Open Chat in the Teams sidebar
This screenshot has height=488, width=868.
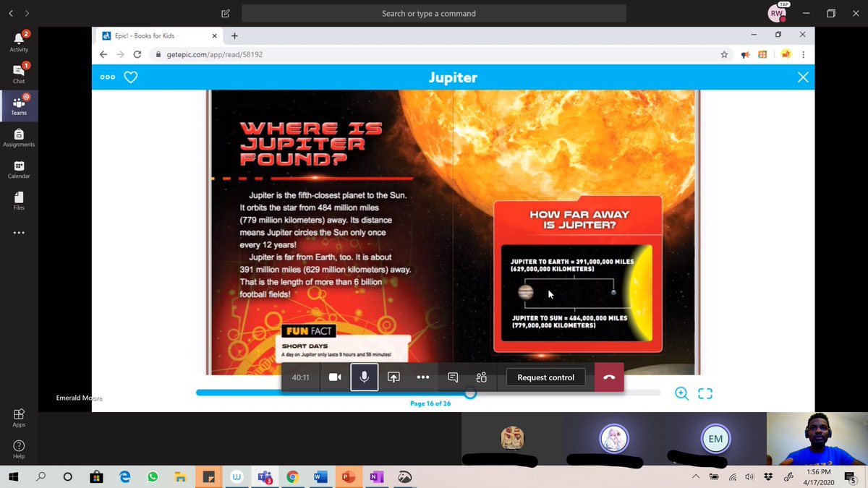coord(19,74)
